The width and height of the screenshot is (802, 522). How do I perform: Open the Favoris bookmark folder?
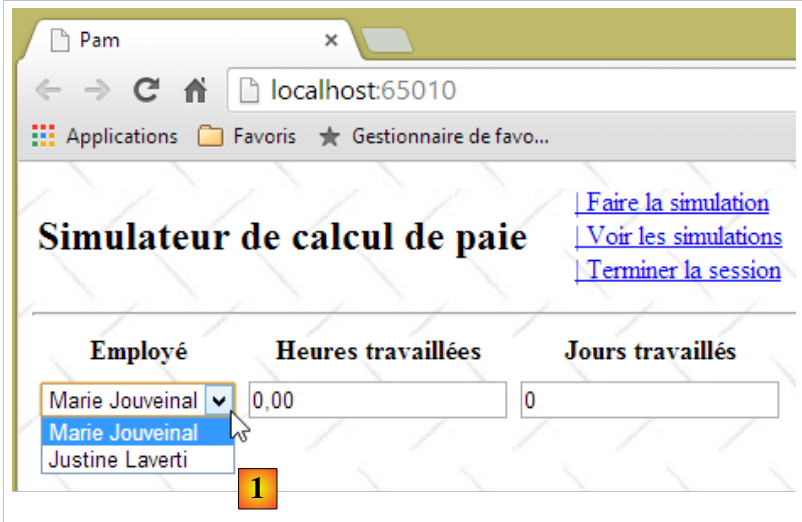(x=247, y=136)
